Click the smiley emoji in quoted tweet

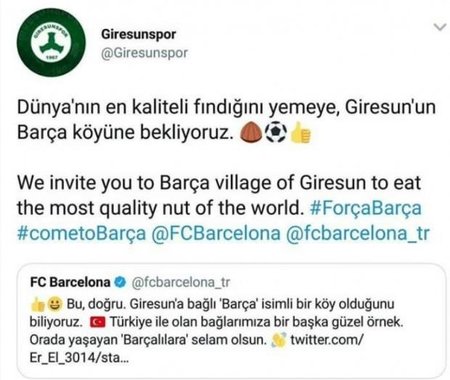click(55, 304)
